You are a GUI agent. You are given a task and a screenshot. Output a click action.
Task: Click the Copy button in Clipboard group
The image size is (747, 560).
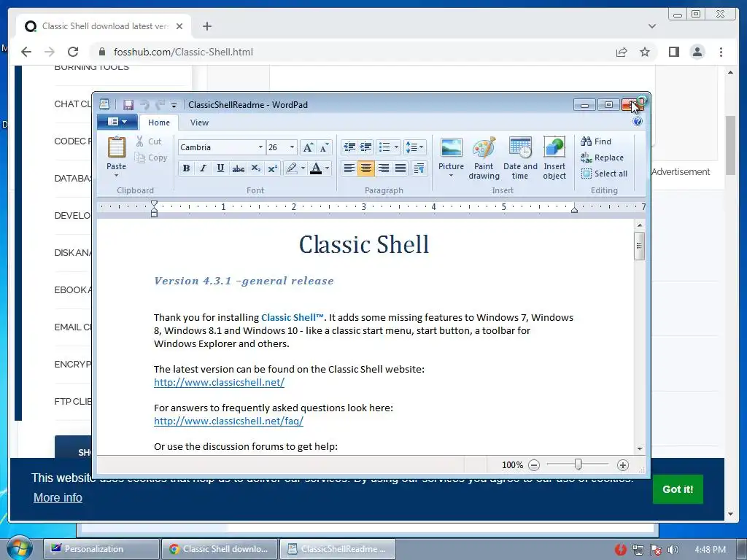pyautogui.click(x=151, y=157)
